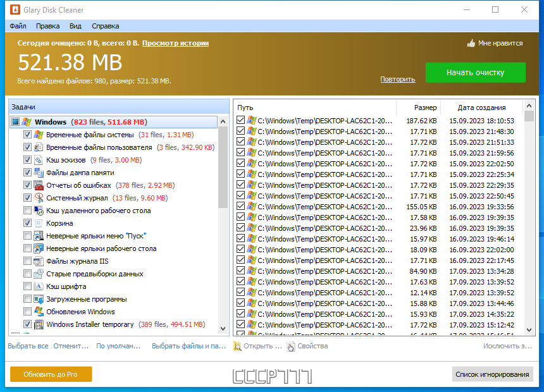Click Отменить selection link
The image size is (544, 392).
[x=71, y=346]
